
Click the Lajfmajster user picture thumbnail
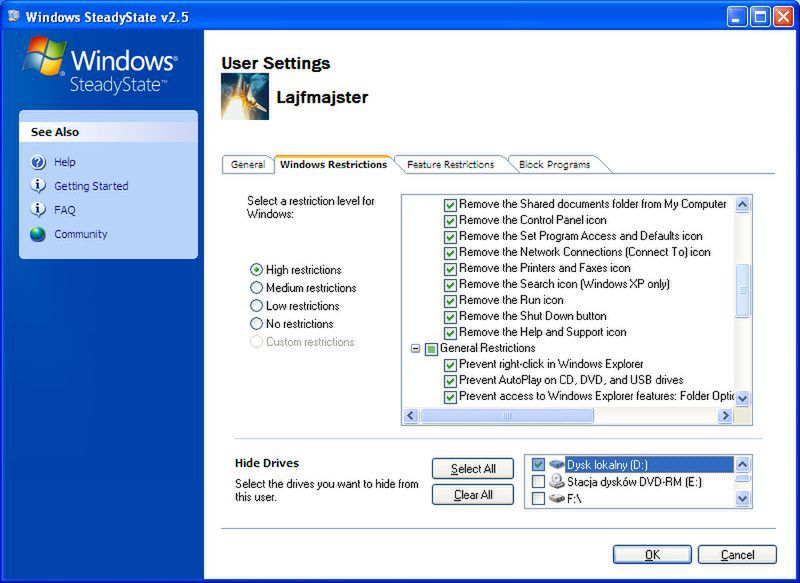tap(245, 96)
